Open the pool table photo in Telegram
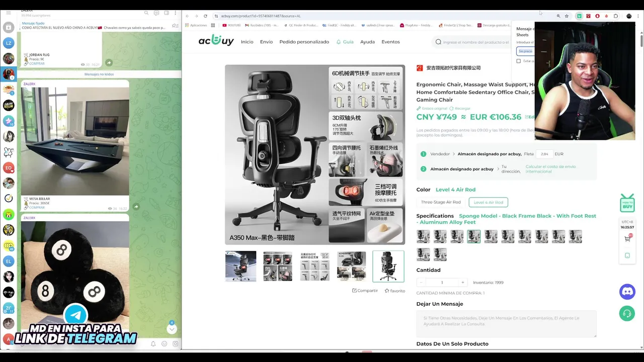The image size is (644, 362). (x=75, y=141)
